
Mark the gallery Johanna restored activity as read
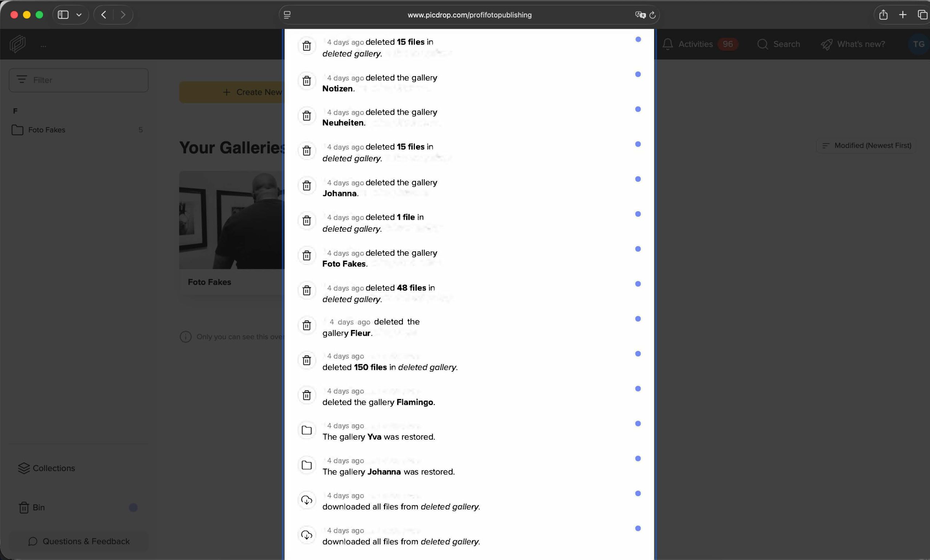click(x=638, y=458)
